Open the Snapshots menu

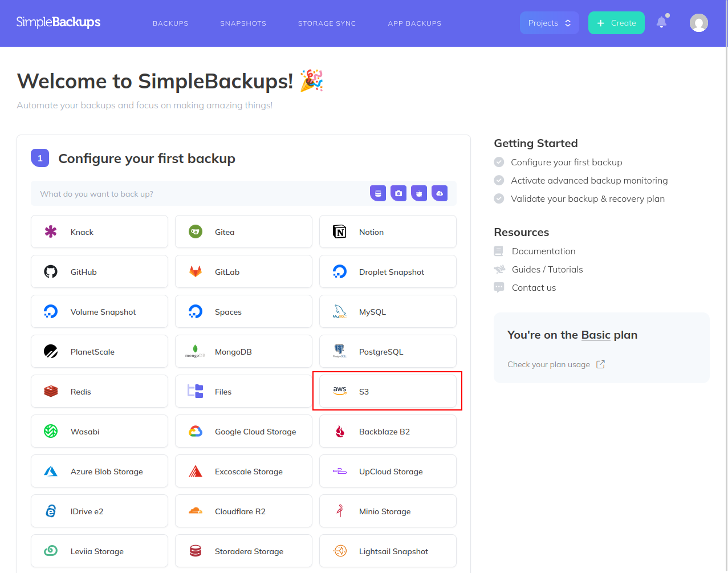[243, 23]
